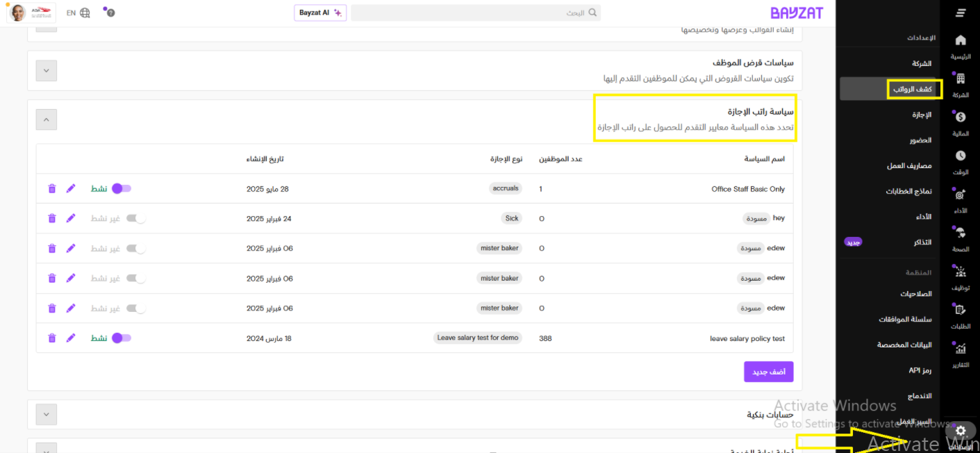Open the hamburger menu in the side rail

coord(961,13)
